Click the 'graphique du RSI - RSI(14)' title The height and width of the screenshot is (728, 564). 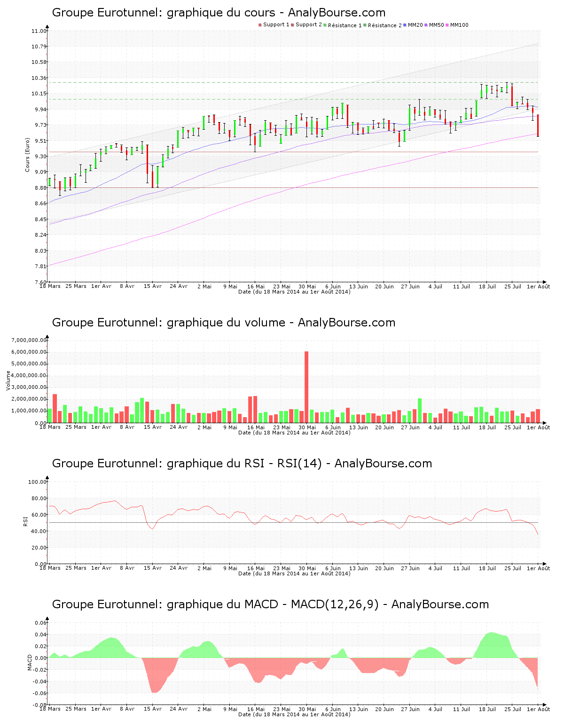click(242, 464)
